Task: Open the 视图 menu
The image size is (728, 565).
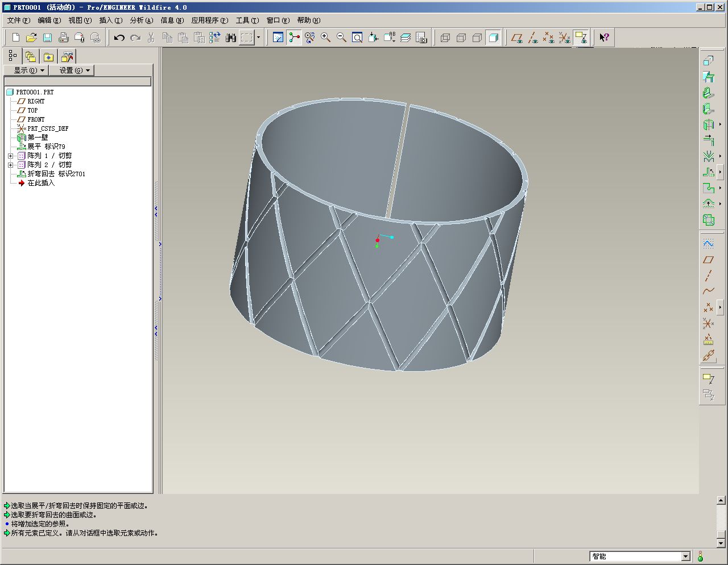Action: point(80,20)
